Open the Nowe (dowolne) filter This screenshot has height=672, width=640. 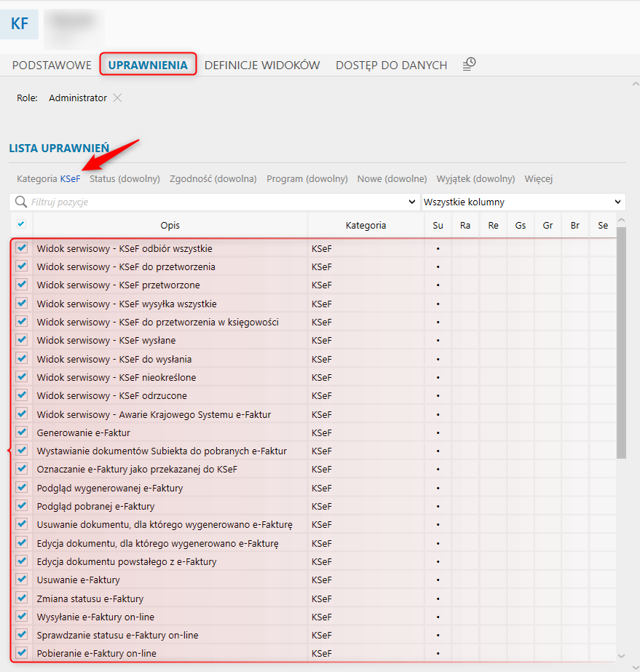tap(392, 178)
